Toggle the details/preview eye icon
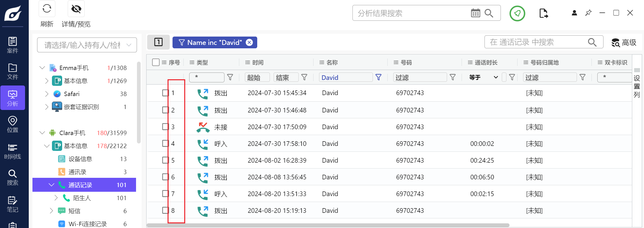The height and width of the screenshot is (228, 644). [76, 9]
